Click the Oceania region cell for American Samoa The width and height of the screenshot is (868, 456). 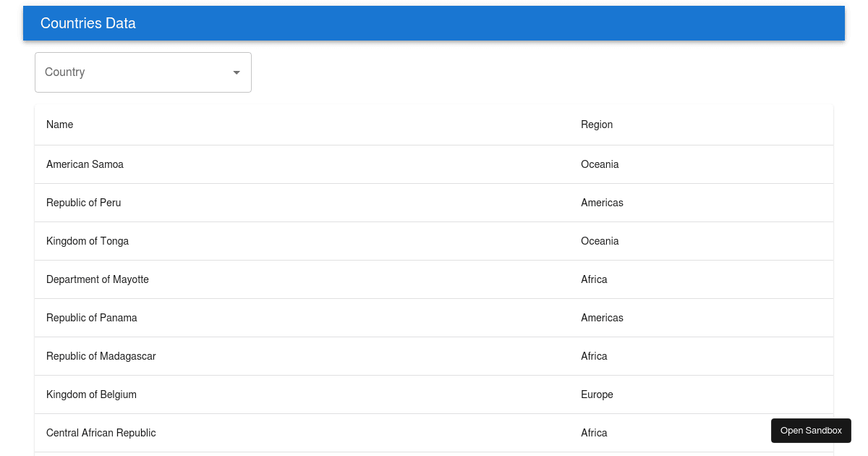point(600,164)
